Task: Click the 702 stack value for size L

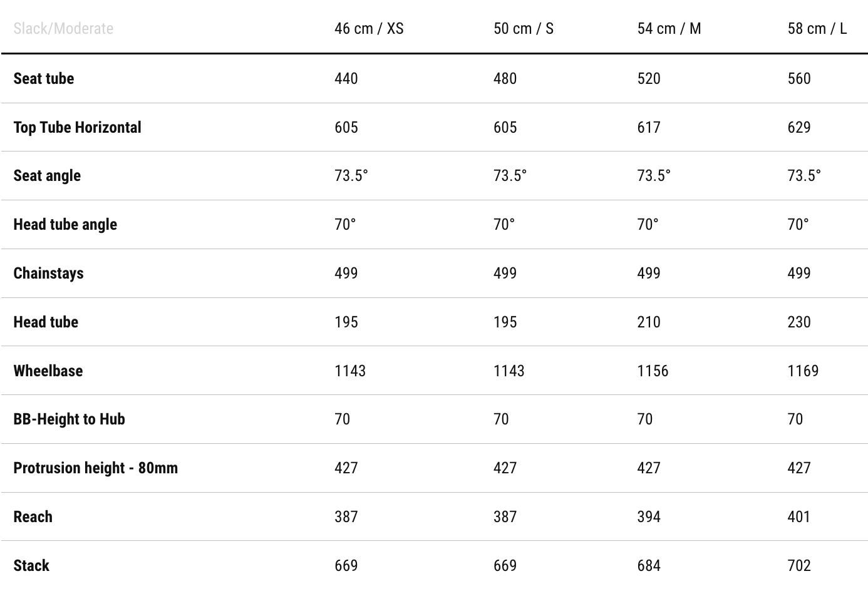Action: [799, 566]
